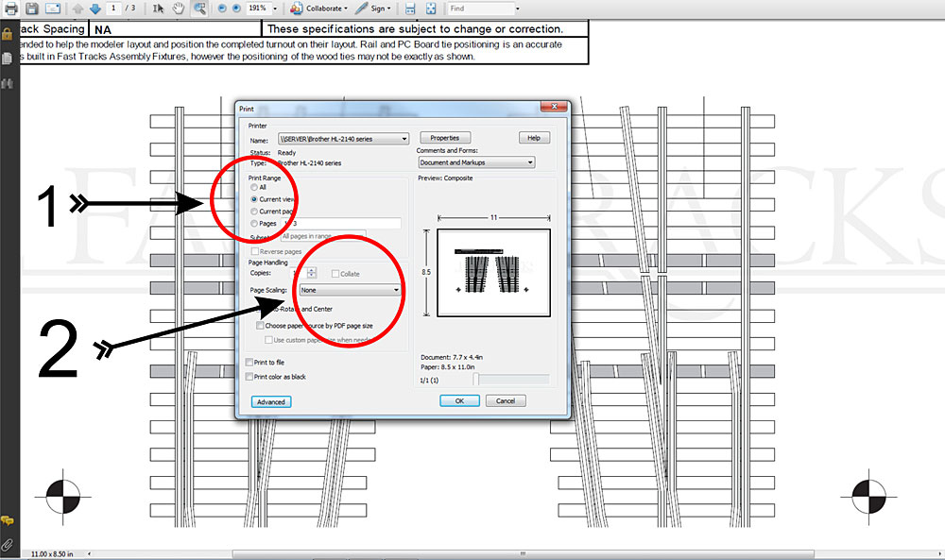Click OK to print

[459, 401]
